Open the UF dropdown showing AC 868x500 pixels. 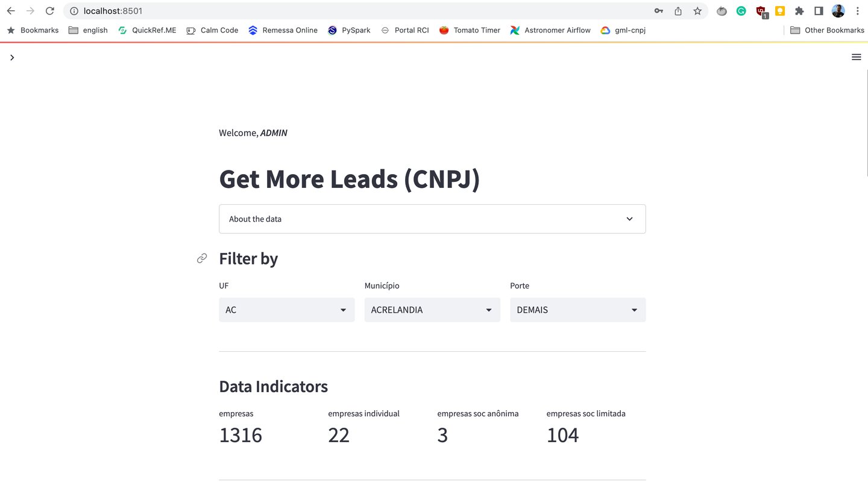point(286,310)
